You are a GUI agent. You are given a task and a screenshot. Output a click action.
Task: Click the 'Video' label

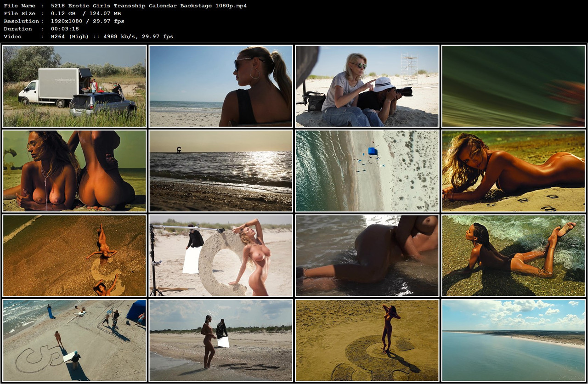12,37
